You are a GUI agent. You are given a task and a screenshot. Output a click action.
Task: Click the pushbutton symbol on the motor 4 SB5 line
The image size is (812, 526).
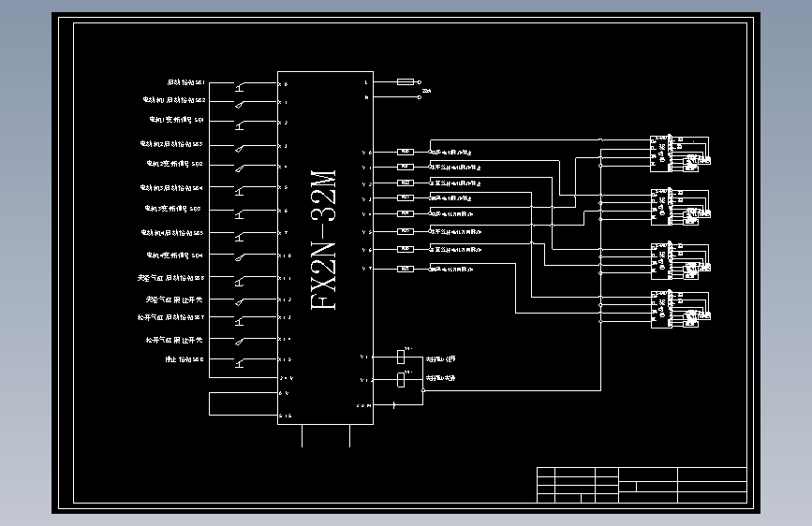pos(240,237)
